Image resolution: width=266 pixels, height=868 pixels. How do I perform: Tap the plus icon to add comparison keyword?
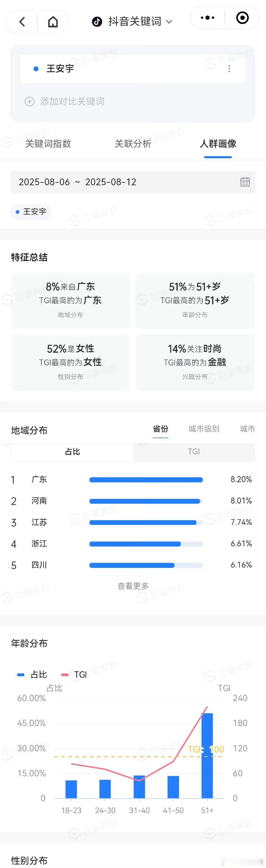[x=30, y=101]
